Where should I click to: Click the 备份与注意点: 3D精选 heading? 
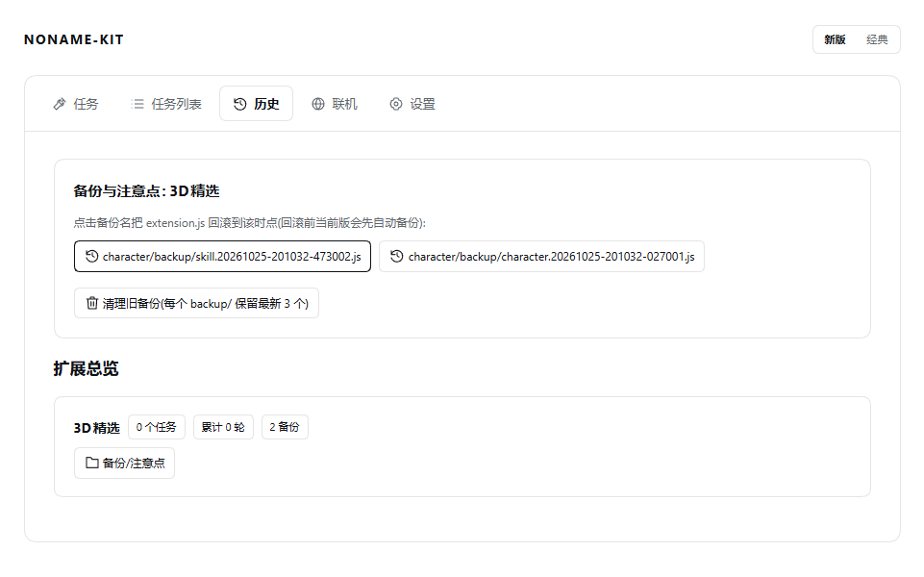(x=146, y=191)
